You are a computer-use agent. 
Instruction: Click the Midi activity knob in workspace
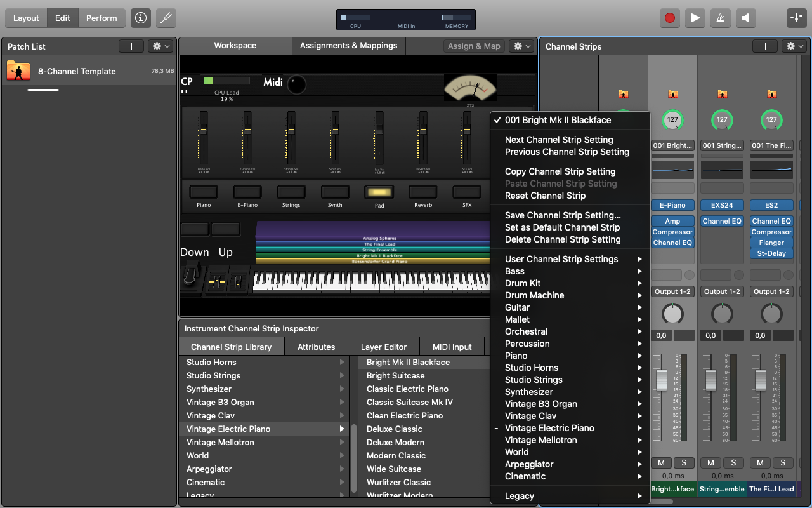pyautogui.click(x=296, y=84)
